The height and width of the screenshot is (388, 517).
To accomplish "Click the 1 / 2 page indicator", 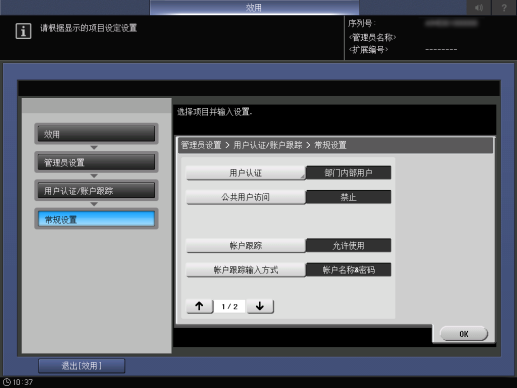I will click(x=230, y=306).
